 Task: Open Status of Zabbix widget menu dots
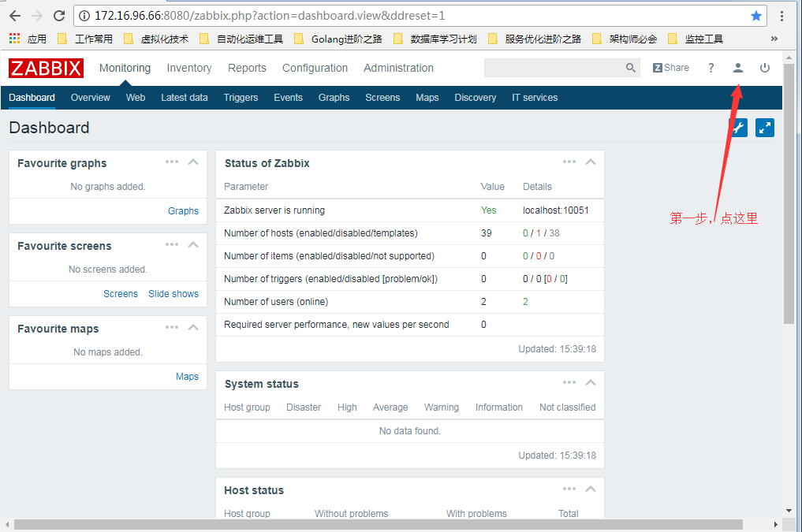tap(569, 162)
